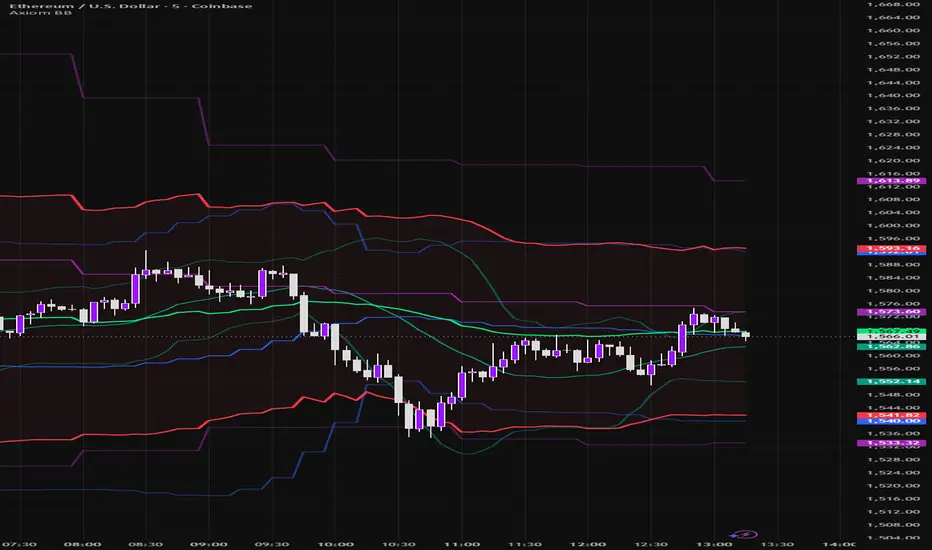Viewport: 932px width, 550px height.
Task: Click the 12:00 time axis label
Action: click(588, 544)
